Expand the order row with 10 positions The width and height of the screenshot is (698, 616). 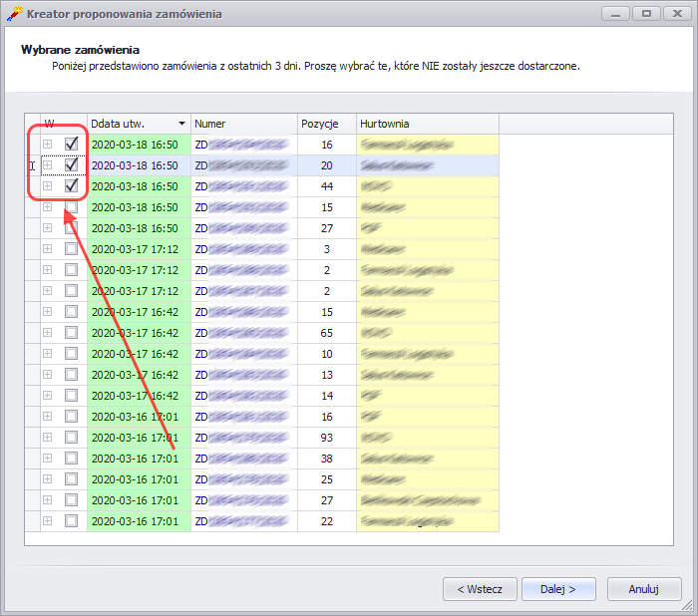(x=47, y=353)
